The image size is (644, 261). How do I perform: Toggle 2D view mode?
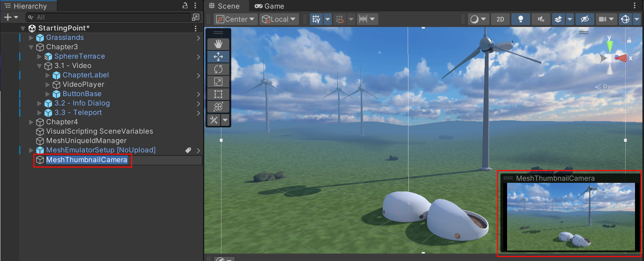500,19
